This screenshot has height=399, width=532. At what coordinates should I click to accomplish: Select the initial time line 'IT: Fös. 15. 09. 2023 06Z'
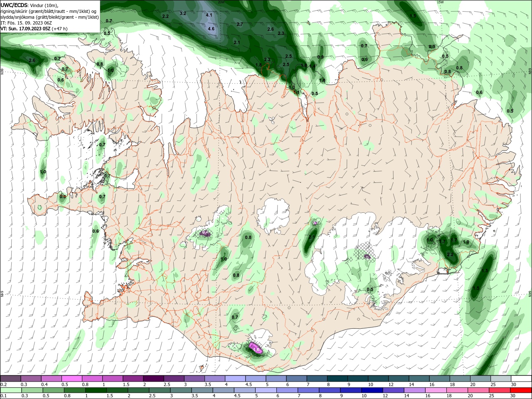click(x=26, y=23)
